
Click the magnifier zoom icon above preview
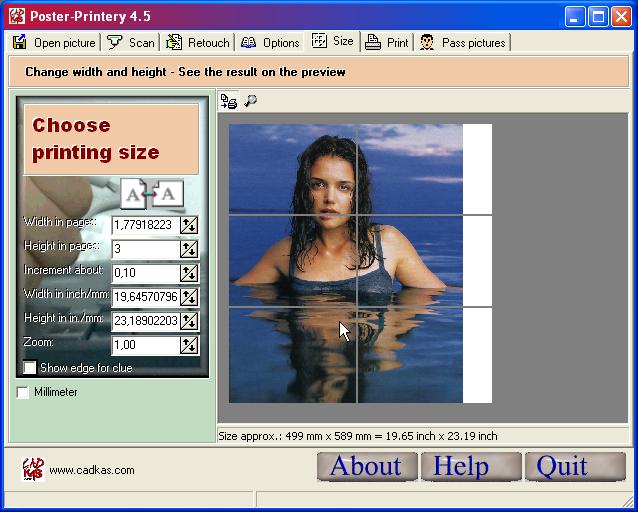(250, 101)
